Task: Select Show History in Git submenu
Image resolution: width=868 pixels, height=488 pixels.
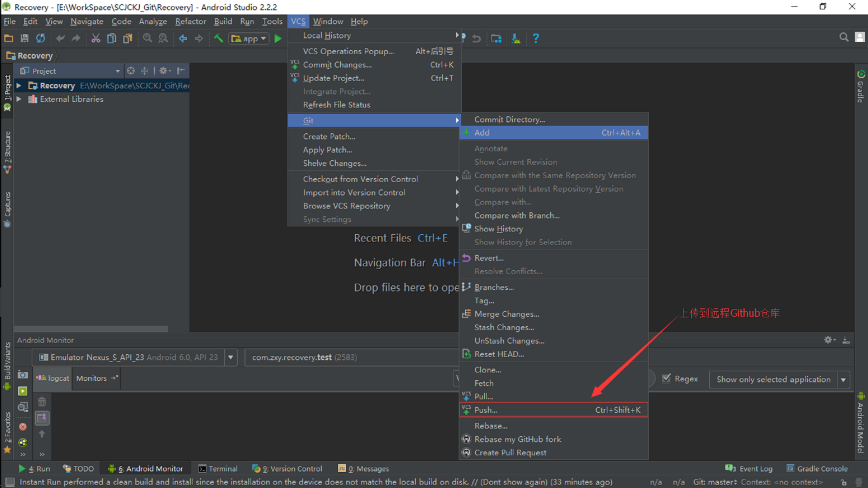Action: tap(553, 229)
